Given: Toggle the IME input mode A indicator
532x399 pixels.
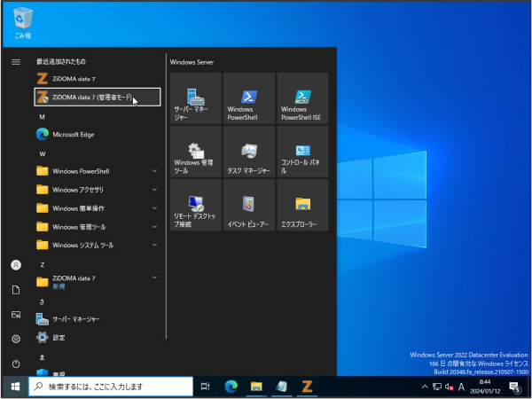Looking at the screenshot, I should (x=461, y=387).
